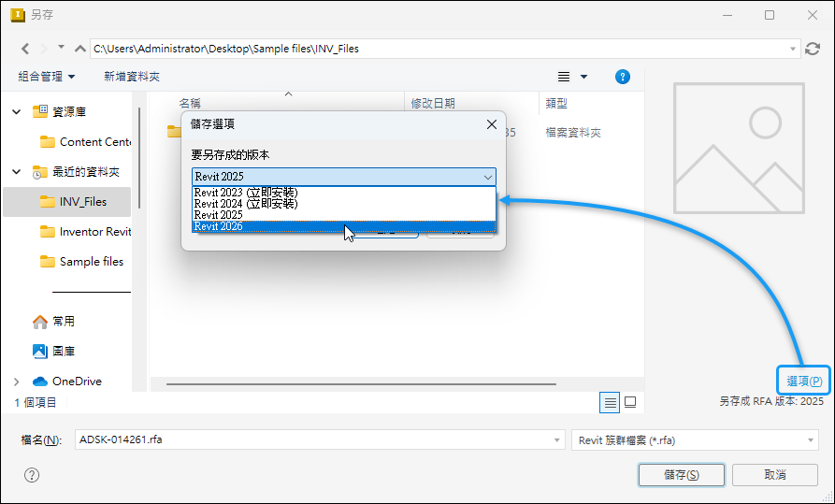Switch to large thumbnails view icon
This screenshot has height=504, width=835.
(x=630, y=402)
